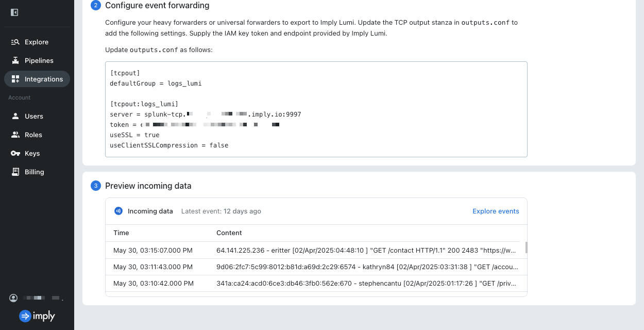The width and height of the screenshot is (644, 330).
Task: Click the 'Update outputs.conf as follows' text
Action: (x=159, y=49)
